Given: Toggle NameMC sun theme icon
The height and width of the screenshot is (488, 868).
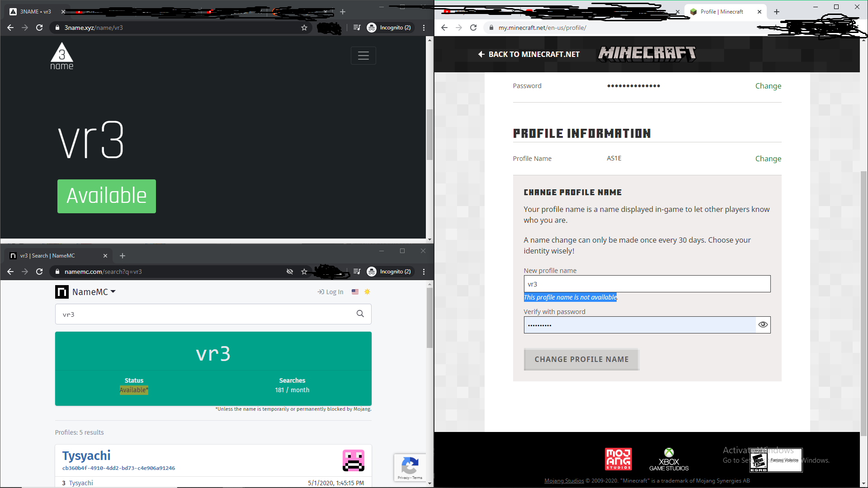Looking at the screenshot, I should point(367,292).
